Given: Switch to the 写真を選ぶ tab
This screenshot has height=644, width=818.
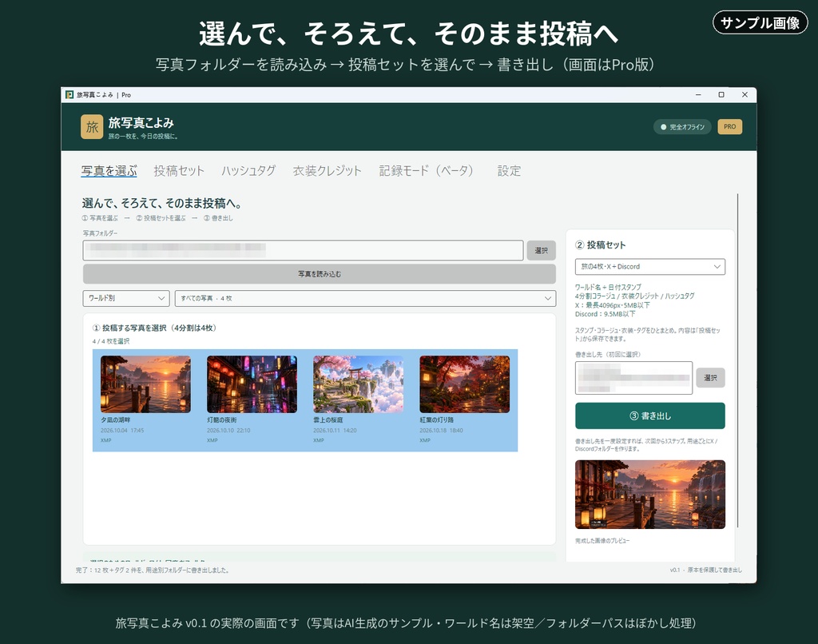Looking at the screenshot, I should (109, 171).
